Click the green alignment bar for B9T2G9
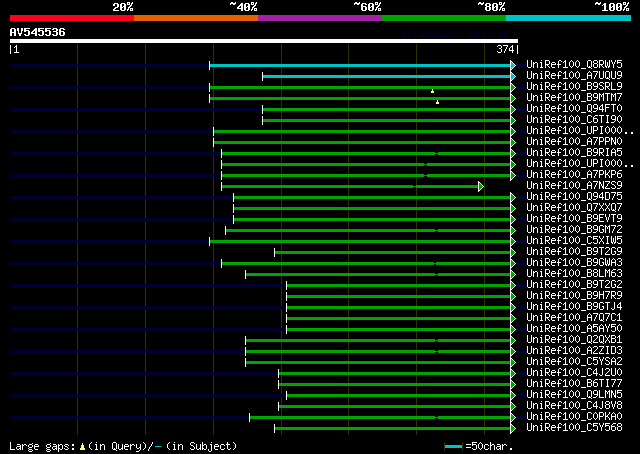This screenshot has height=454, width=640. [393, 253]
